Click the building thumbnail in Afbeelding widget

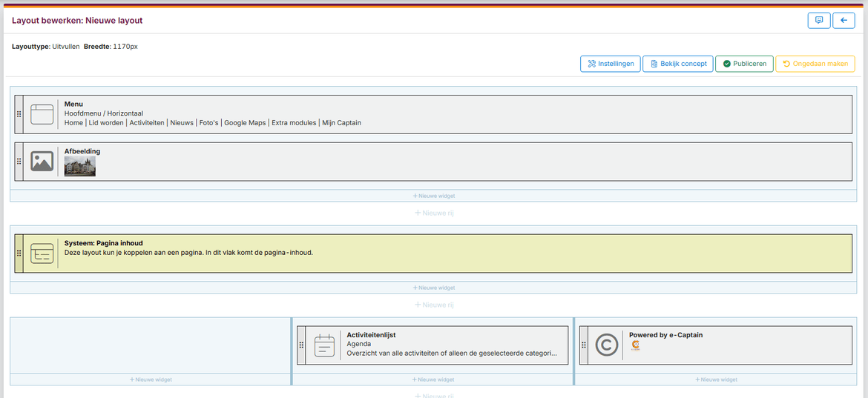pyautogui.click(x=79, y=167)
